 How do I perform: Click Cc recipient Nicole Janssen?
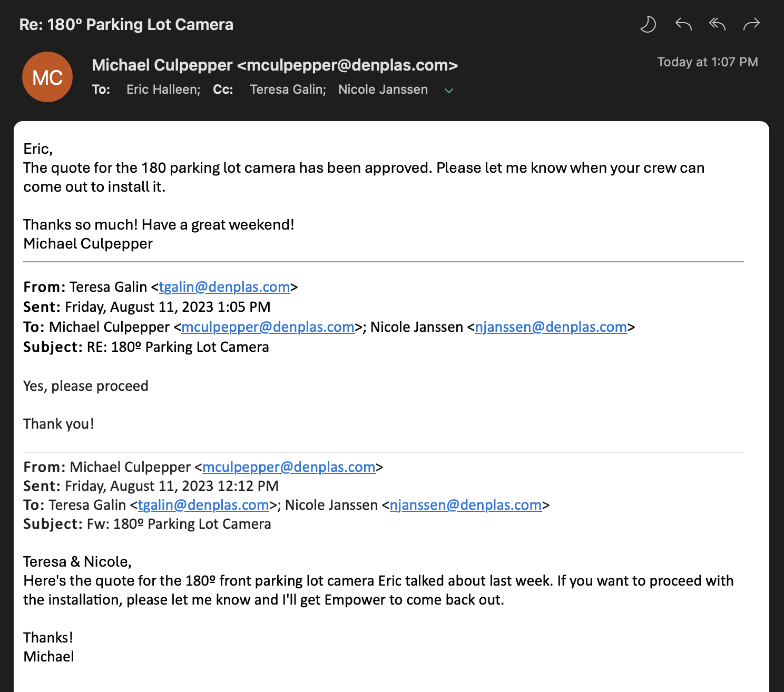pyautogui.click(x=383, y=90)
